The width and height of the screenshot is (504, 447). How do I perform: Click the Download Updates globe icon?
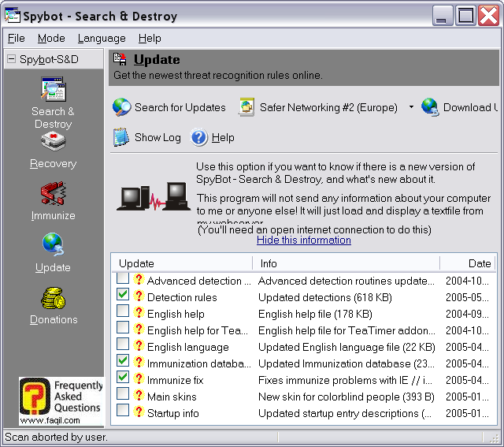430,107
